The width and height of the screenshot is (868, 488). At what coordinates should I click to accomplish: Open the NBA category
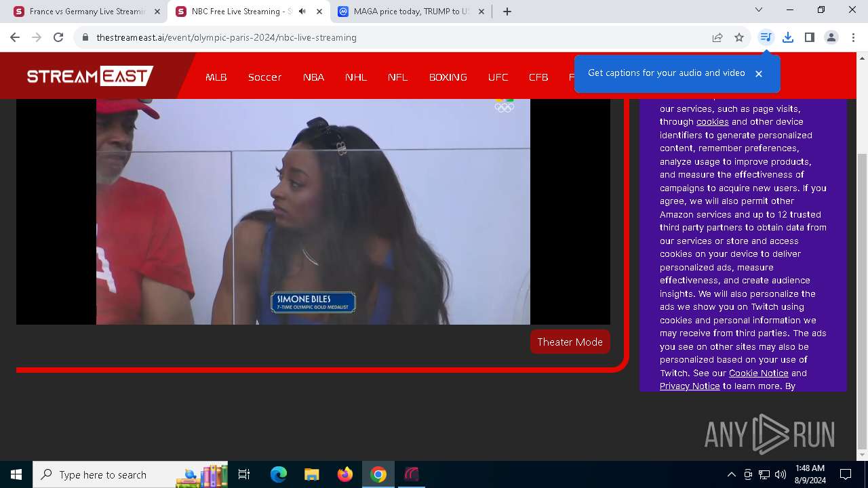tap(313, 77)
